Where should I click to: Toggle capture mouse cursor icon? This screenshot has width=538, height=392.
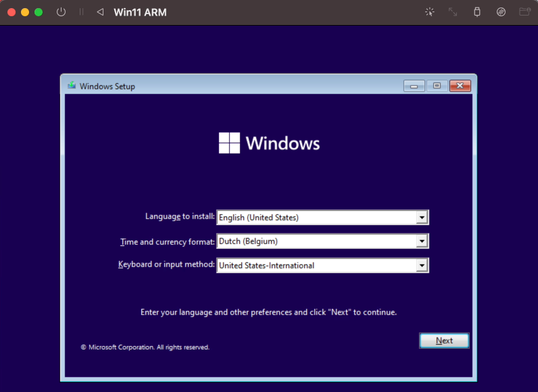point(430,12)
